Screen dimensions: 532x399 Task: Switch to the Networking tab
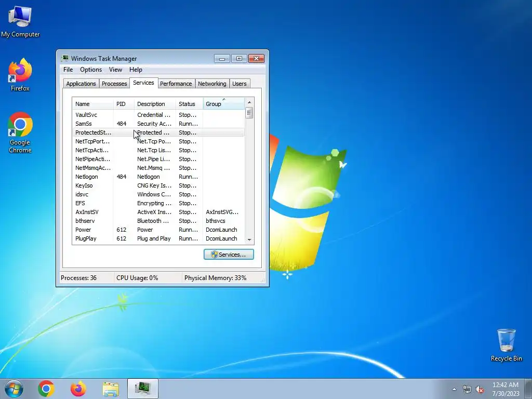212,84
